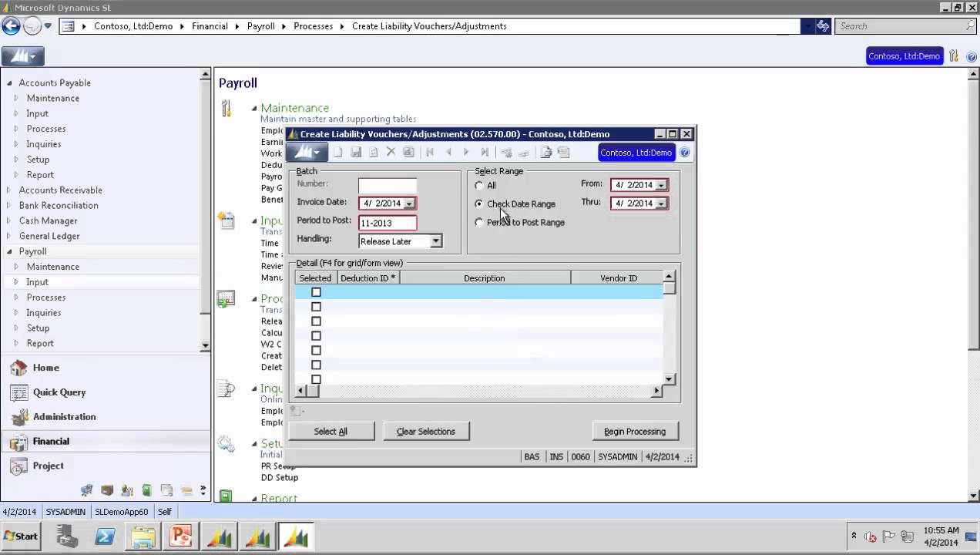The width and height of the screenshot is (980, 555).
Task: Check the sixth Selected checkbox in detail grid
Action: click(316, 365)
